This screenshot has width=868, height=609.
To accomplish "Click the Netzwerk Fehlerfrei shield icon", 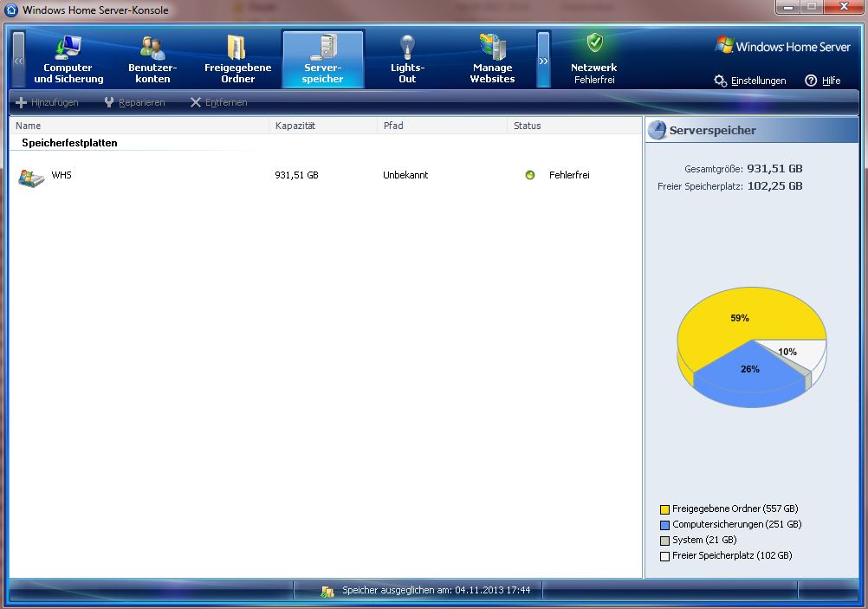I will click(594, 42).
